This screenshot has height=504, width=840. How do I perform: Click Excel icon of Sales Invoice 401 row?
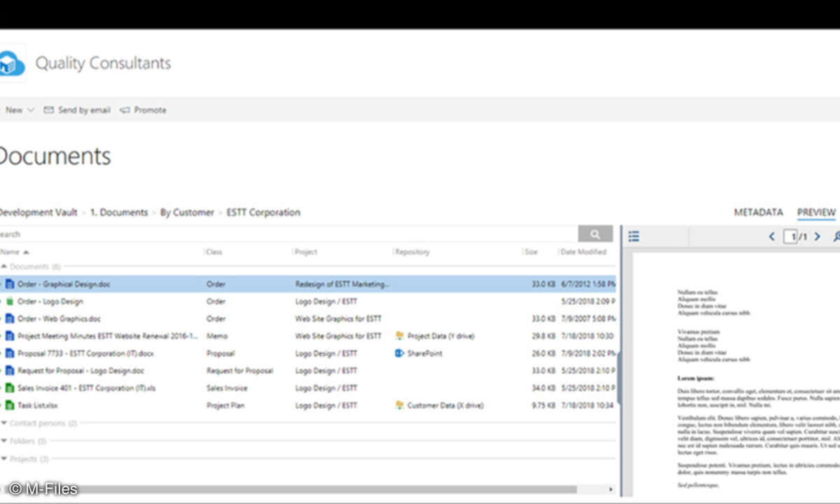click(x=10, y=388)
